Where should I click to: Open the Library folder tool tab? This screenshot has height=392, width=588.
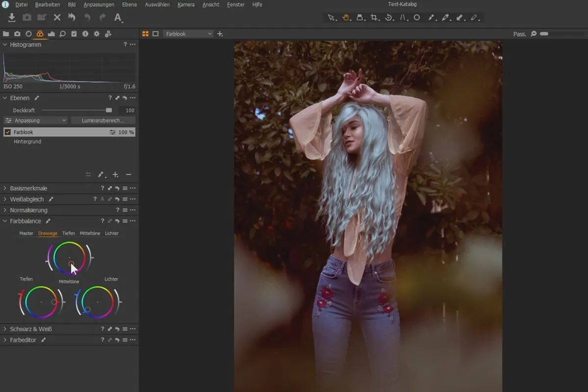click(x=6, y=34)
